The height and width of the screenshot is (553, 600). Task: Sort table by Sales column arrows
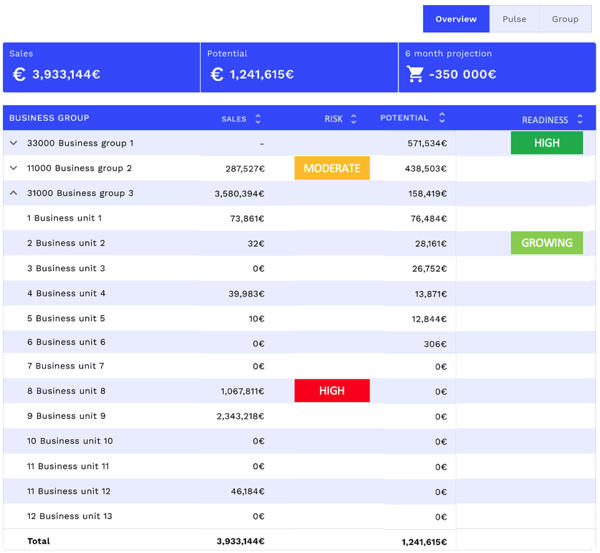[x=258, y=119]
